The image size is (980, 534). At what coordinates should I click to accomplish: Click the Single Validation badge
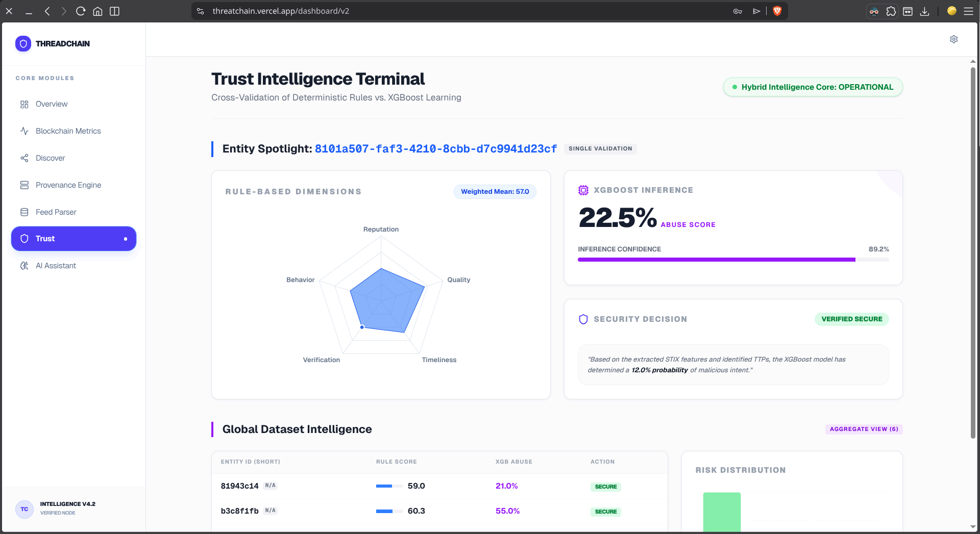click(600, 149)
